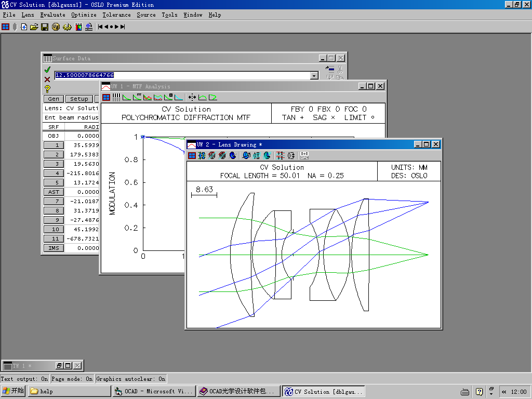
Task: Expand the command entry dropdown arrow
Action: tap(313, 76)
